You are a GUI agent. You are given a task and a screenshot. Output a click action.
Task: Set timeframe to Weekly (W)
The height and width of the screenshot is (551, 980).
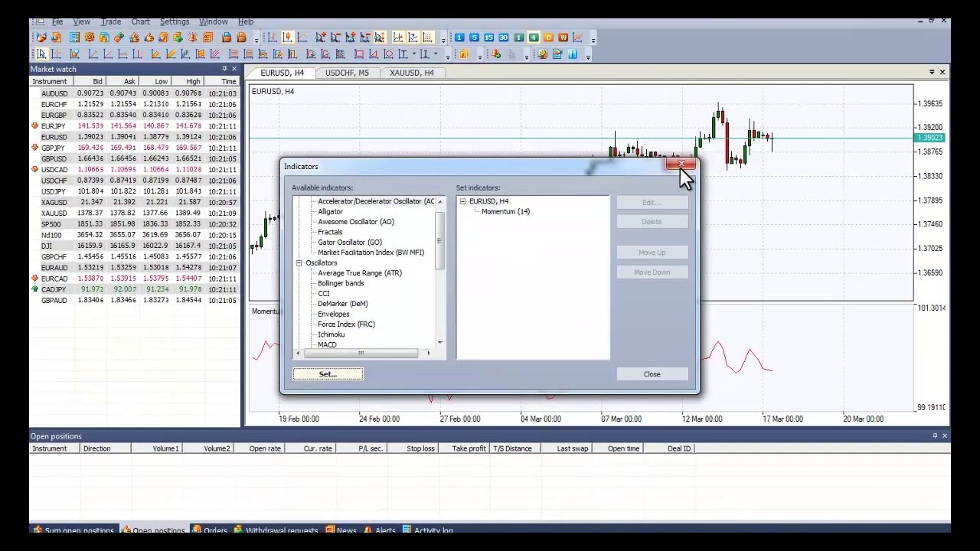pos(563,37)
